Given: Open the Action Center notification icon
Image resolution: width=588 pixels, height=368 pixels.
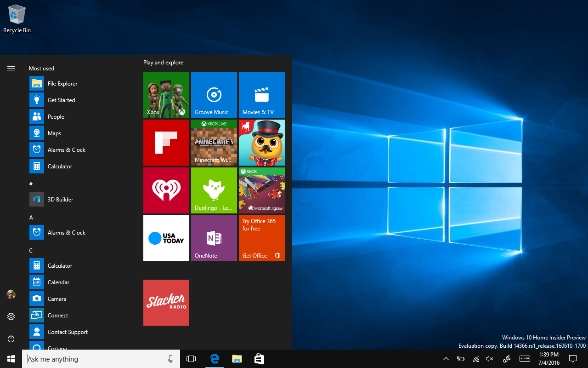Looking at the screenshot, I should [573, 359].
